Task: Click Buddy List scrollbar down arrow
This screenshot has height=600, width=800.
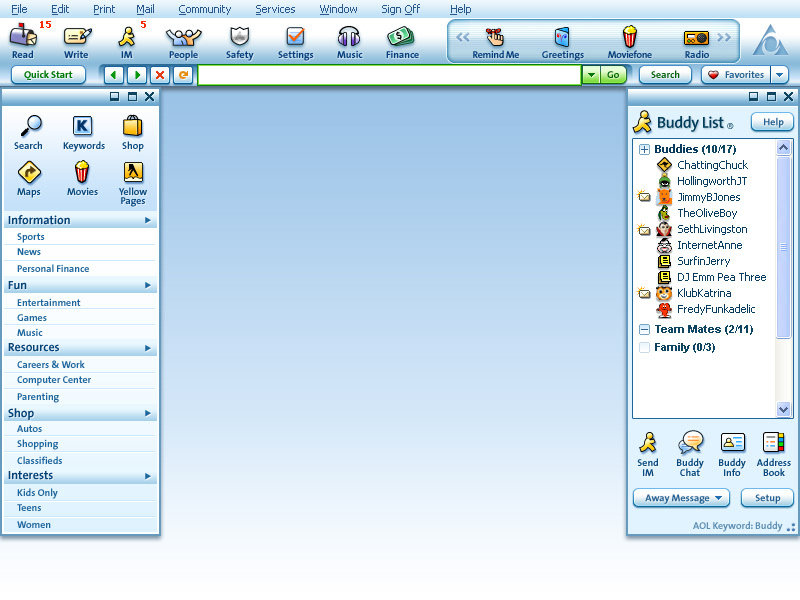Action: click(783, 409)
